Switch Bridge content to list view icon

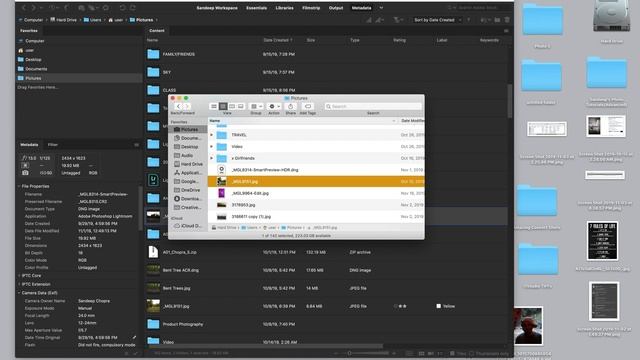click(440, 353)
